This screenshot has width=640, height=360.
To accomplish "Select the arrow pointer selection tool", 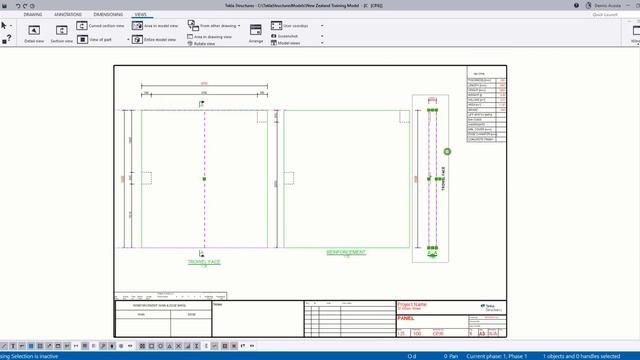I will coord(4,25).
